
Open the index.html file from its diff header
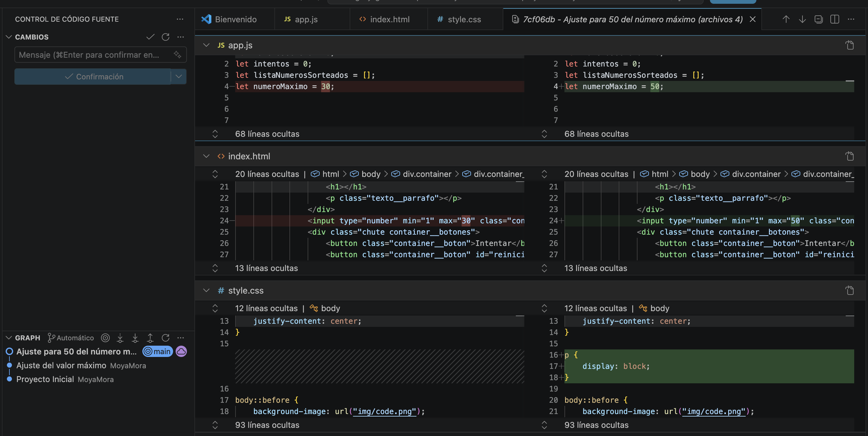(849, 156)
